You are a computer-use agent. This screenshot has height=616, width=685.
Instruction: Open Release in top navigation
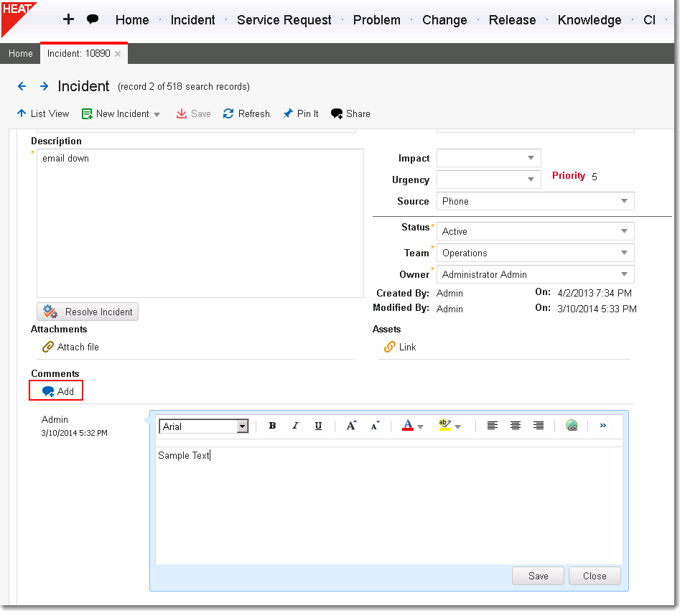(x=512, y=20)
